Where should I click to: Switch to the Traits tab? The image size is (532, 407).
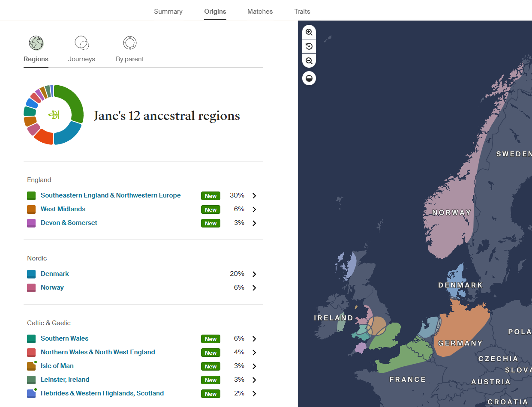(x=302, y=12)
